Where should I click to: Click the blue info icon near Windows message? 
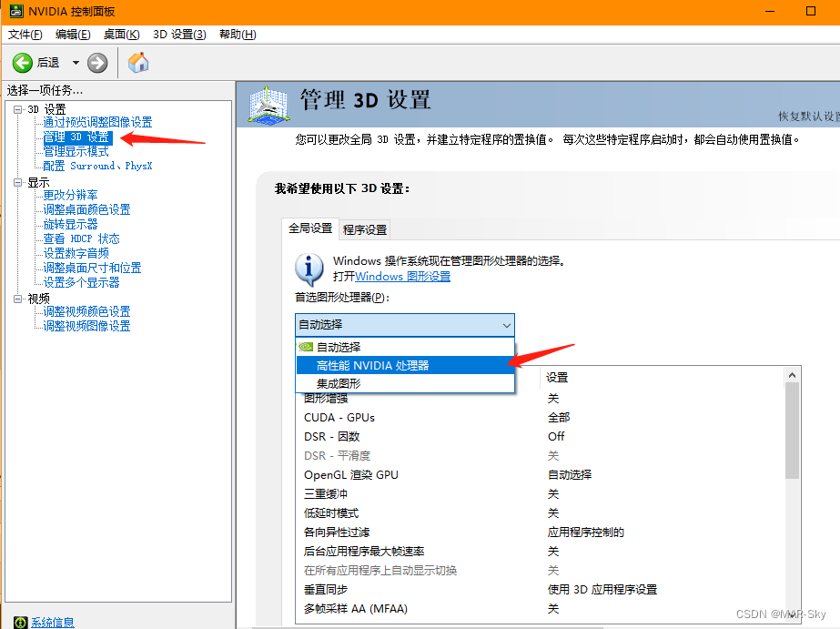click(309, 269)
